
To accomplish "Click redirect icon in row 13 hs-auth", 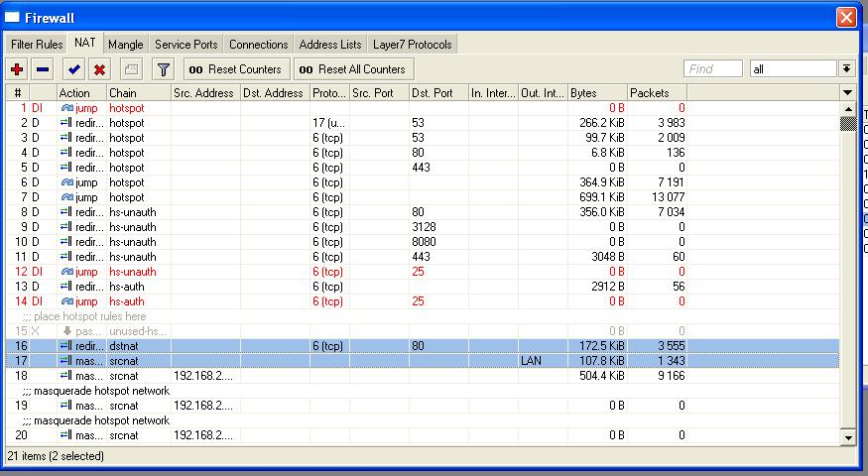I will (x=66, y=287).
